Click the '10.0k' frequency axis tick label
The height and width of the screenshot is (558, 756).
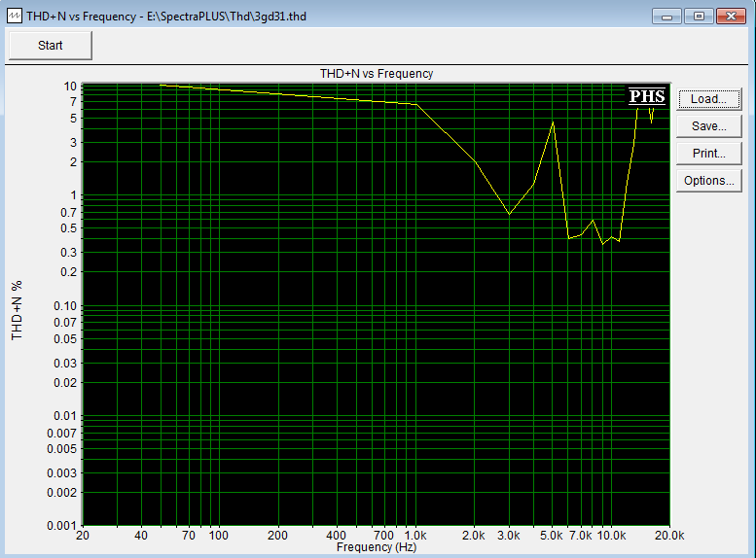611,536
